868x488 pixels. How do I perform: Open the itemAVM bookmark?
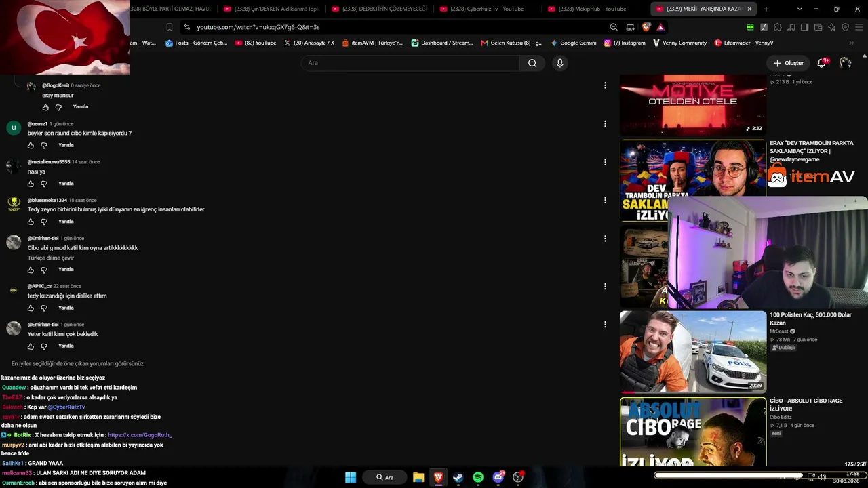(372, 43)
